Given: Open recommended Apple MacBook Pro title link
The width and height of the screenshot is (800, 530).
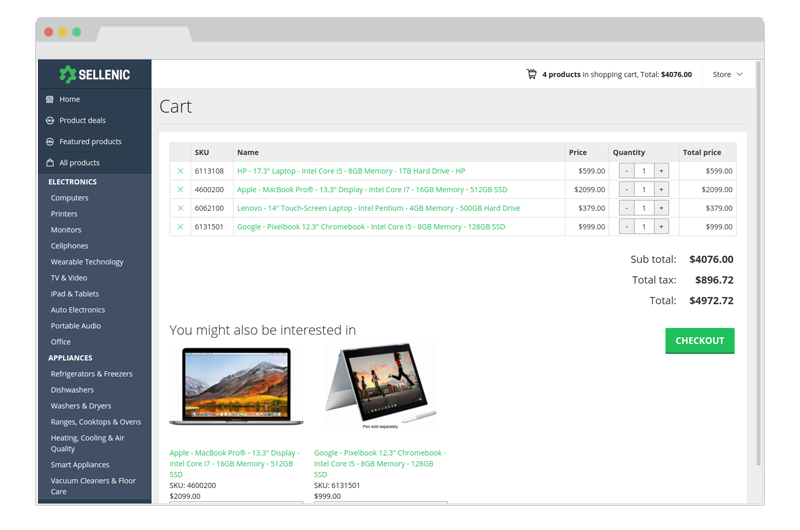Looking at the screenshot, I should tap(235, 464).
